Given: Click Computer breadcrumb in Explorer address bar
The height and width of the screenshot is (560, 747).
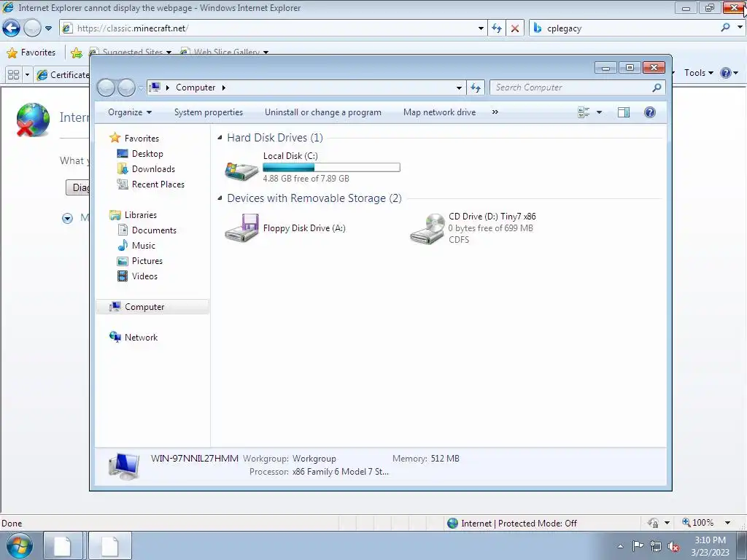Looking at the screenshot, I should (196, 87).
